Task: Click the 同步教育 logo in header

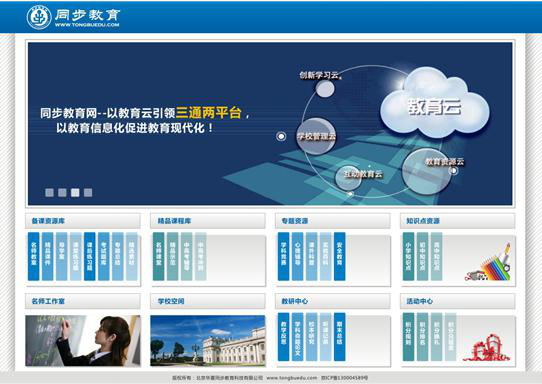Action: coord(73,17)
